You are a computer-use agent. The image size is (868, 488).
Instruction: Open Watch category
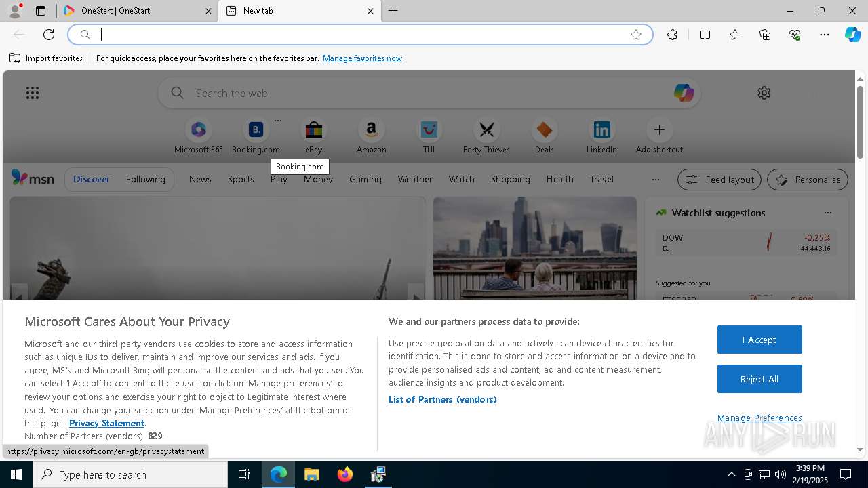click(462, 179)
